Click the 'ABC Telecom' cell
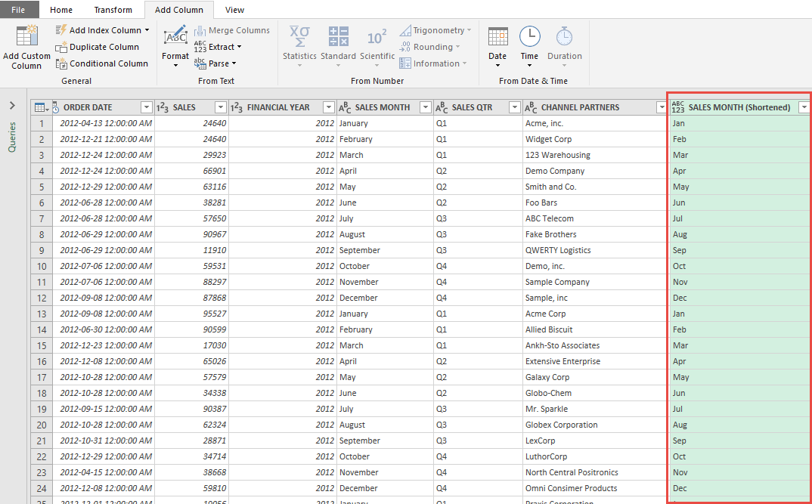 (595, 218)
